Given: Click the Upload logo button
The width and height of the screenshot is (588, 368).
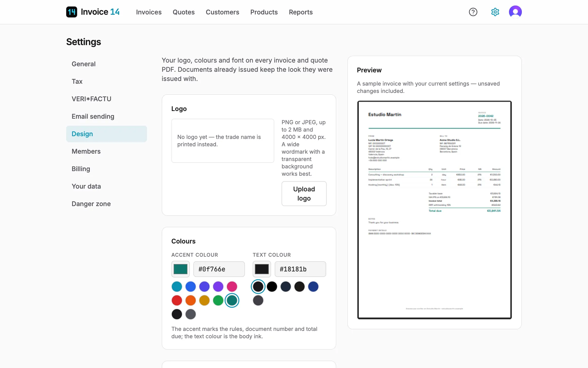Looking at the screenshot, I should (x=304, y=194).
